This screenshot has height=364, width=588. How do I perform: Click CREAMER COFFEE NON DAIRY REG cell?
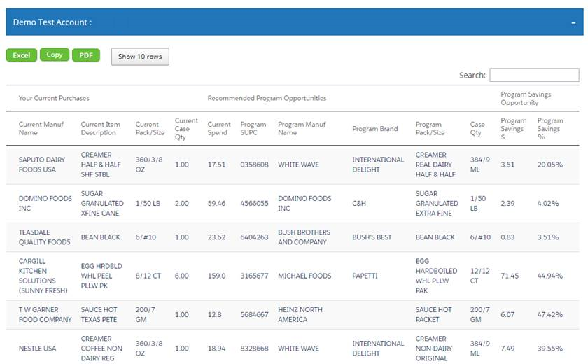point(101,349)
